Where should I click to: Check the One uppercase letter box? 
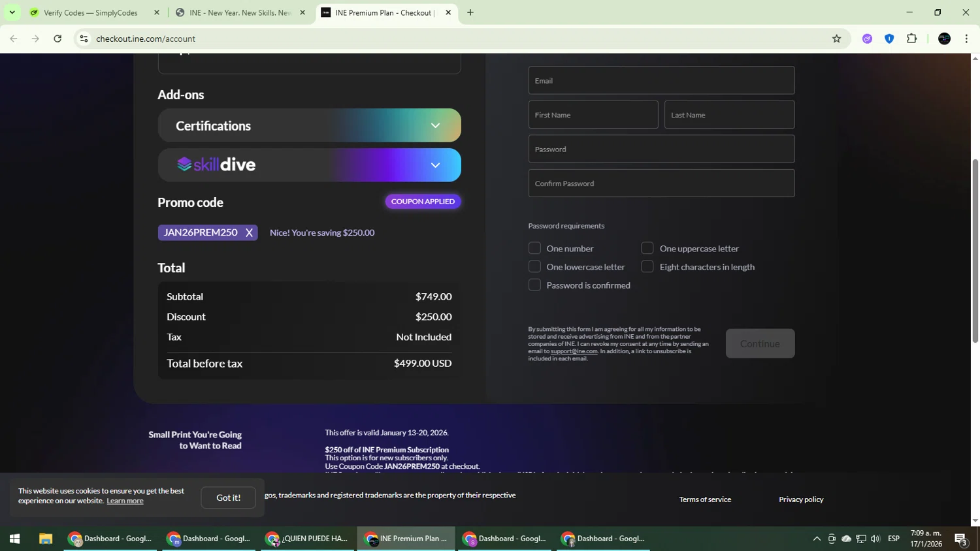point(647,248)
